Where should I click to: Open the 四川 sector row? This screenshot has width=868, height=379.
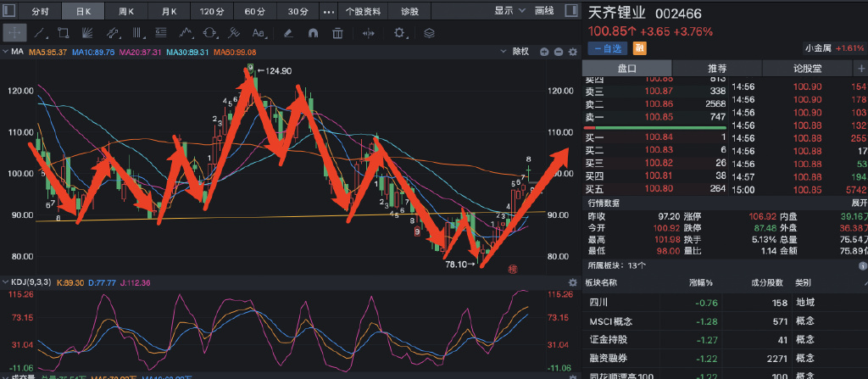[x=726, y=303]
